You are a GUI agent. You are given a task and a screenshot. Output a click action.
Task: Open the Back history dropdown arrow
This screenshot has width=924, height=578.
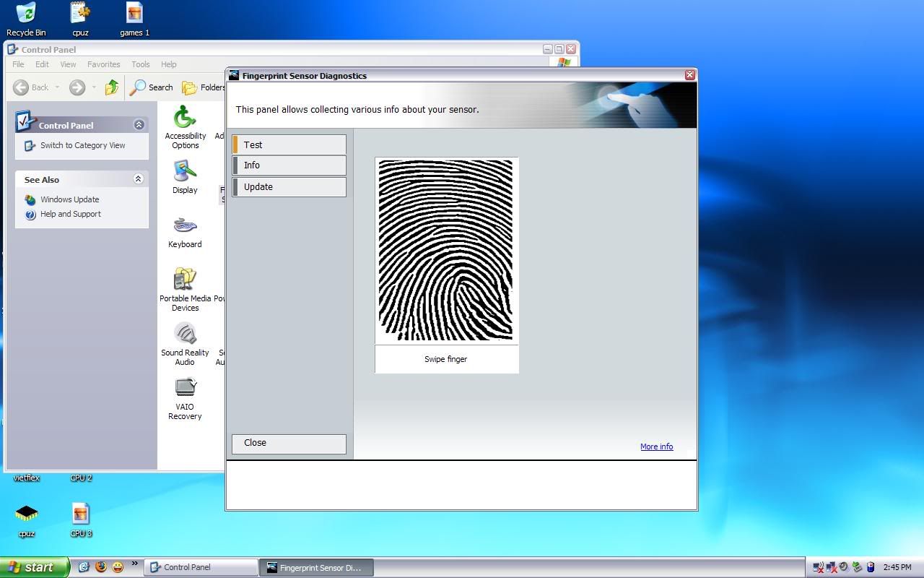[x=57, y=87]
